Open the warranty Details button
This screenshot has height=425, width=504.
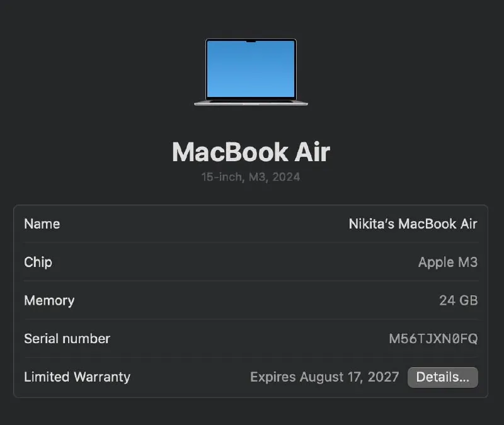coord(443,377)
